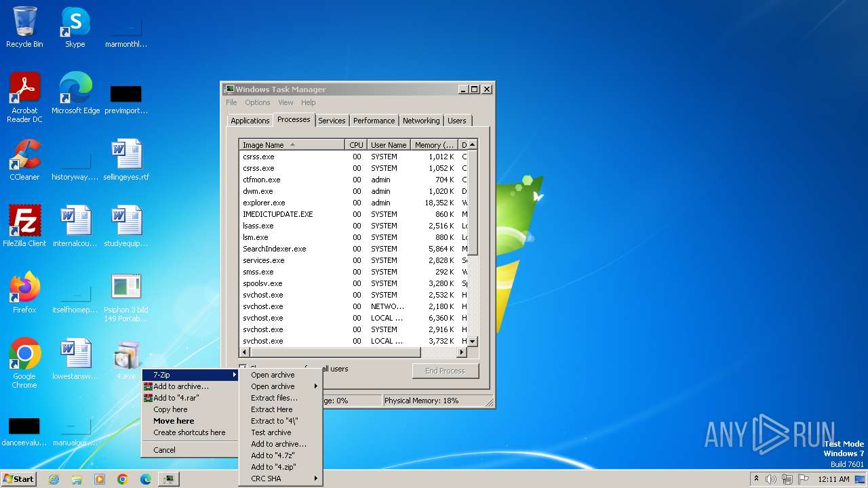Image resolution: width=868 pixels, height=488 pixels.
Task: Launch the CCleaner desktop shortcut
Action: click(x=24, y=160)
